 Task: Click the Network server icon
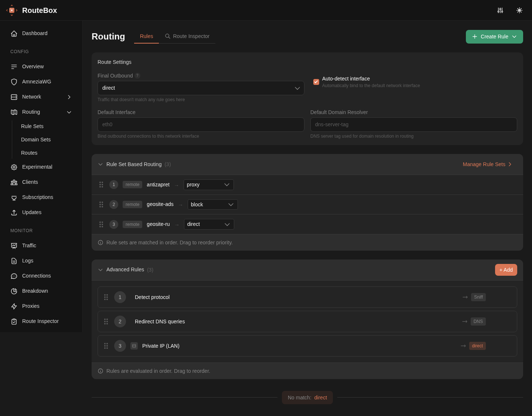click(14, 97)
